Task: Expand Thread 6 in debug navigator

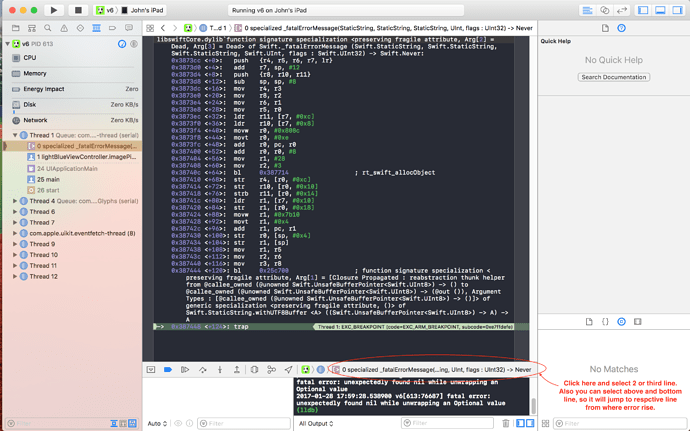Action: point(15,212)
